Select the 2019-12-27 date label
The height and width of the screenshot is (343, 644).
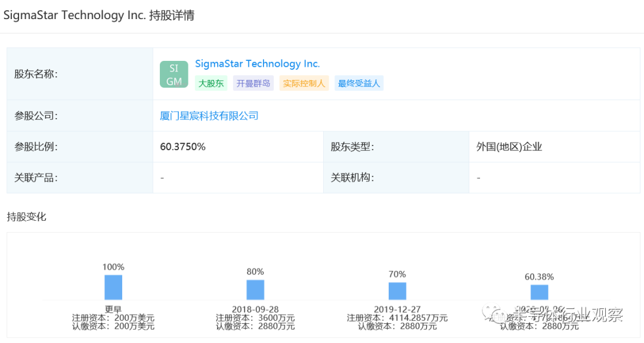(x=397, y=310)
